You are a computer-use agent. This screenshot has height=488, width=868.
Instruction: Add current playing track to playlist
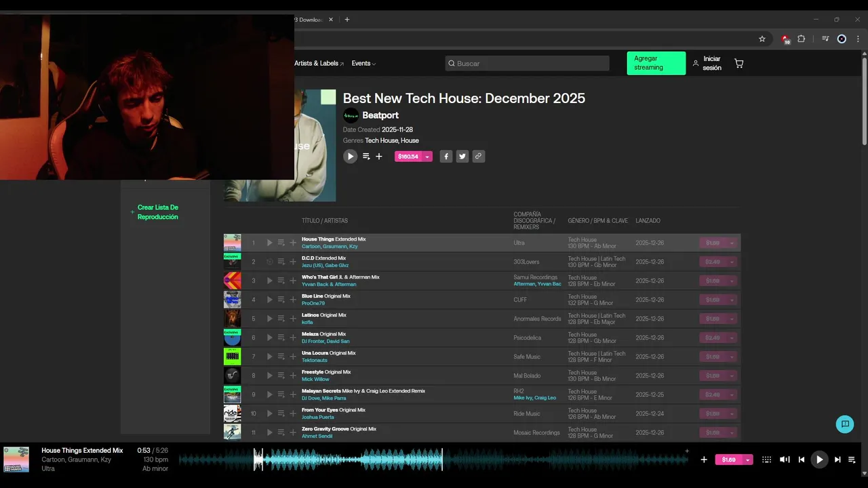point(704,460)
